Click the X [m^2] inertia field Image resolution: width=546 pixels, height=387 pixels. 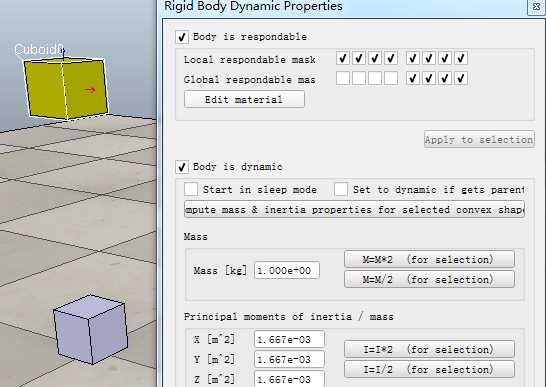289,339
